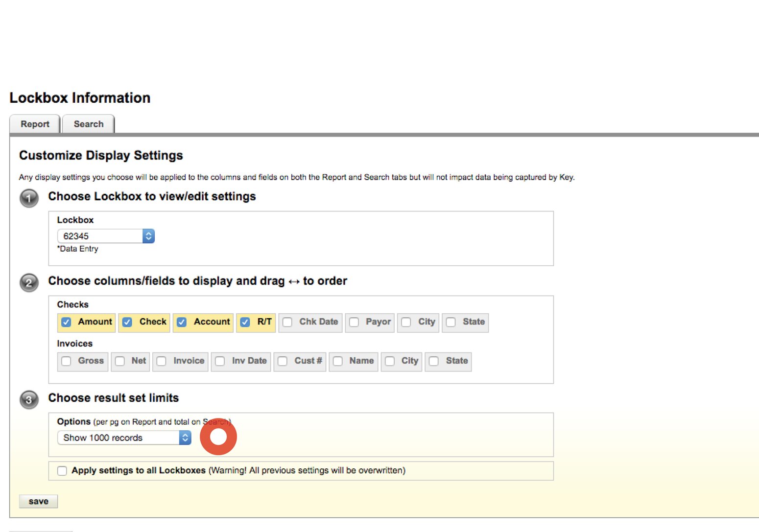
Task: Enable the Net invoice column
Action: coord(120,361)
